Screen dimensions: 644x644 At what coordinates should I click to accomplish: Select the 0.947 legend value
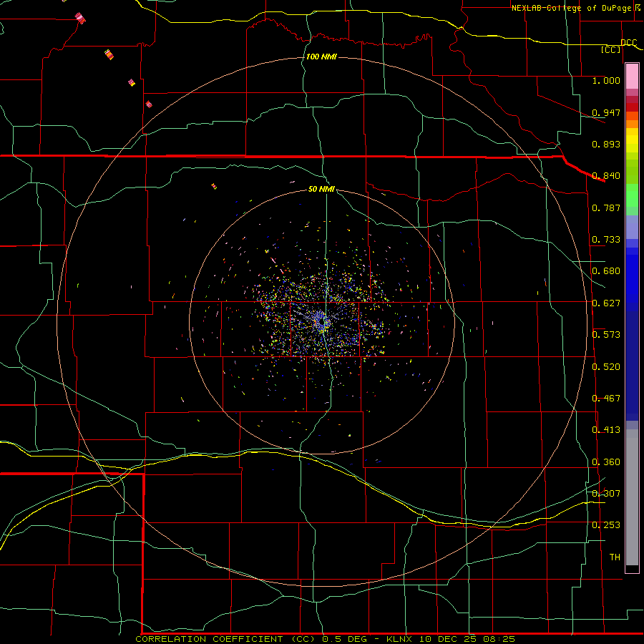pyautogui.click(x=606, y=112)
